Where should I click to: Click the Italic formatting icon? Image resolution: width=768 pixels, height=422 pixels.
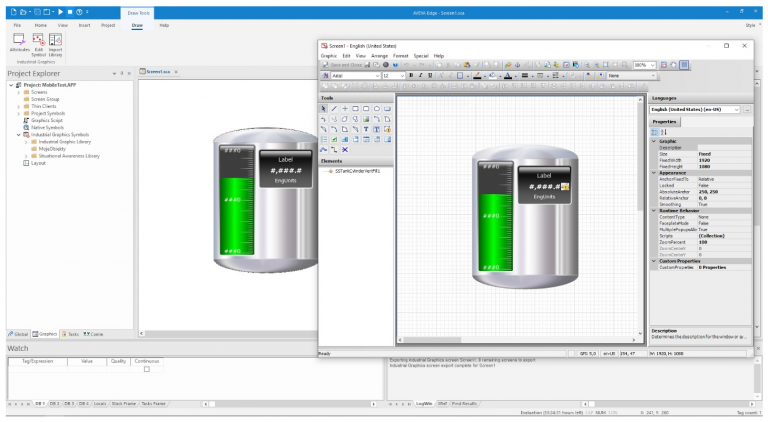point(422,75)
